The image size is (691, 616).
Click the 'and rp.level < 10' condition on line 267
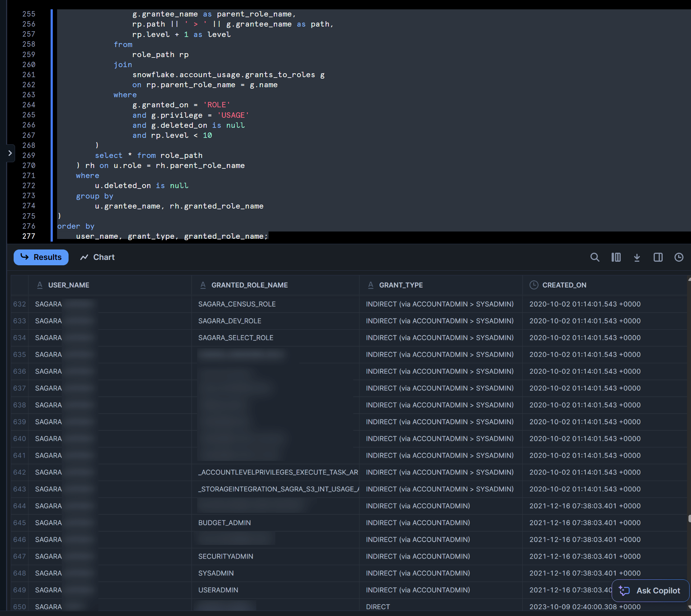point(172,135)
